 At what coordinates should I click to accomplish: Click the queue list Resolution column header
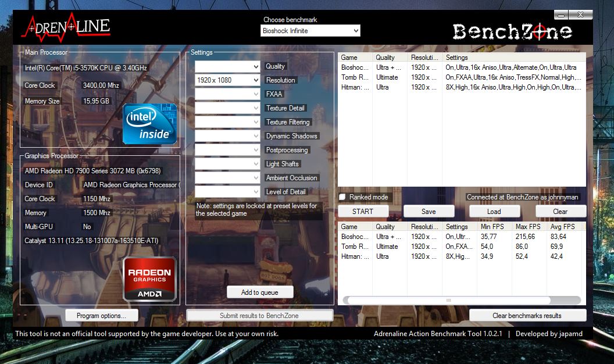pyautogui.click(x=425, y=57)
